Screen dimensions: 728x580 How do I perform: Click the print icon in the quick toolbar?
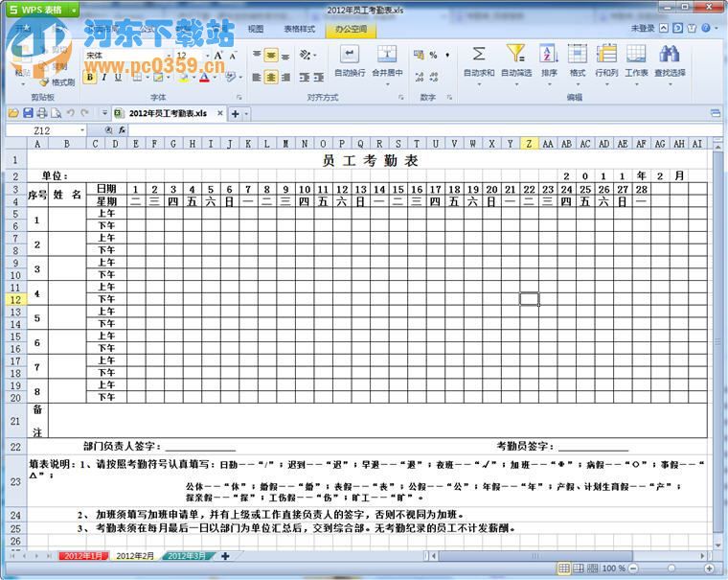(42, 113)
